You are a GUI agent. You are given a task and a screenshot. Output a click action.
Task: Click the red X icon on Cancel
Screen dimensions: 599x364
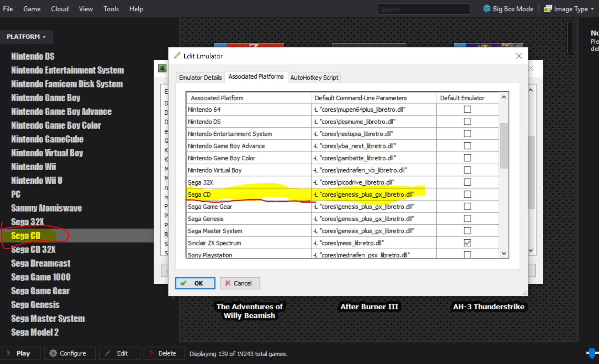[228, 283]
